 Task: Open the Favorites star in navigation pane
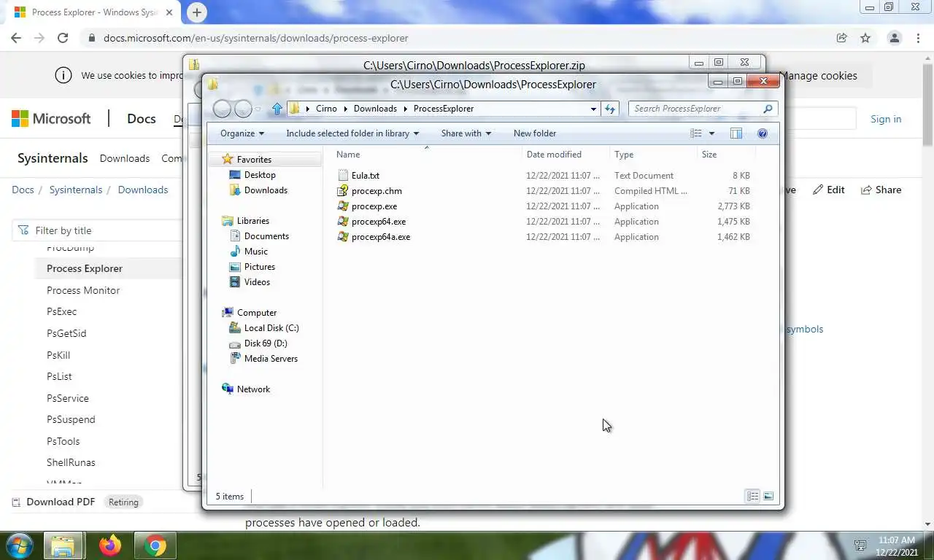228,159
